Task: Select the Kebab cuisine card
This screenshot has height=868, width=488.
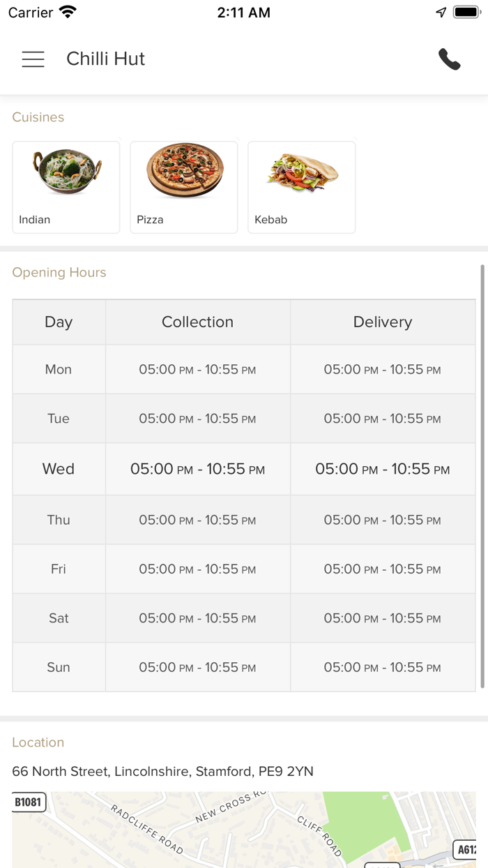Action: point(302,187)
